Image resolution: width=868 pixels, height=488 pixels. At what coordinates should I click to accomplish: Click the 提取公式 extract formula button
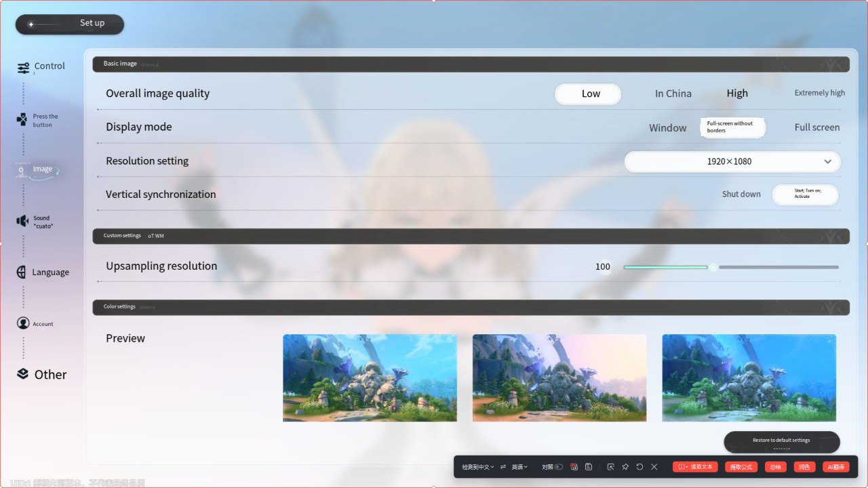[x=741, y=467]
